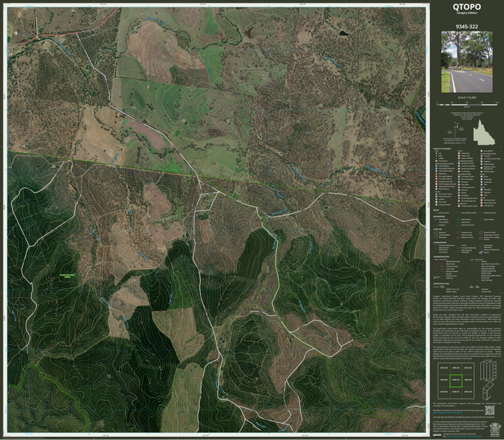Select the sheet number 9345-322 heading
The image size is (504, 440).
[467, 26]
